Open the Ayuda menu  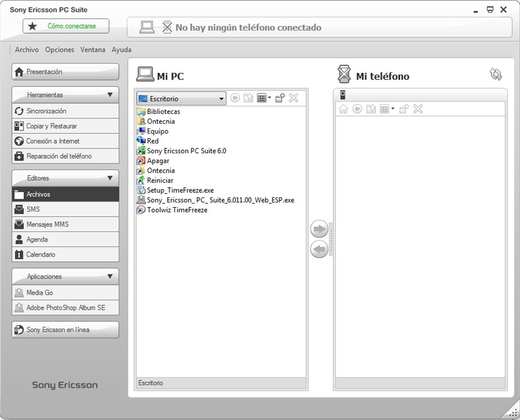[x=122, y=50]
